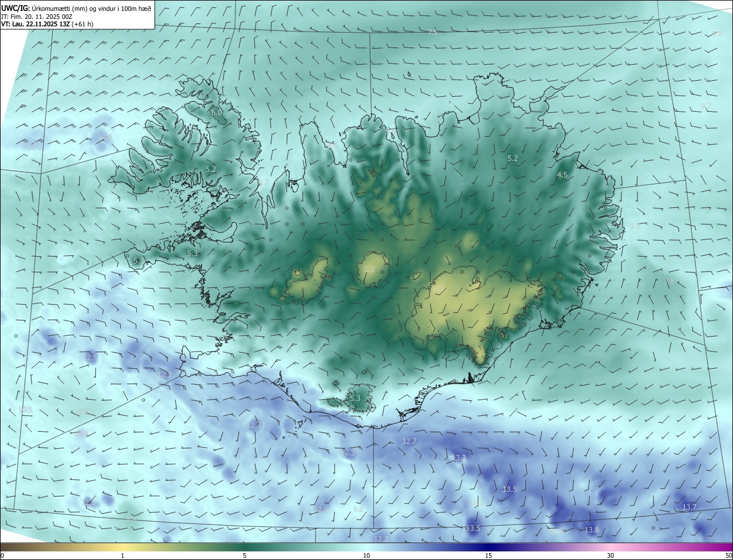Click the '7.3' value at the top
The image size is (733, 560).
[433, 33]
